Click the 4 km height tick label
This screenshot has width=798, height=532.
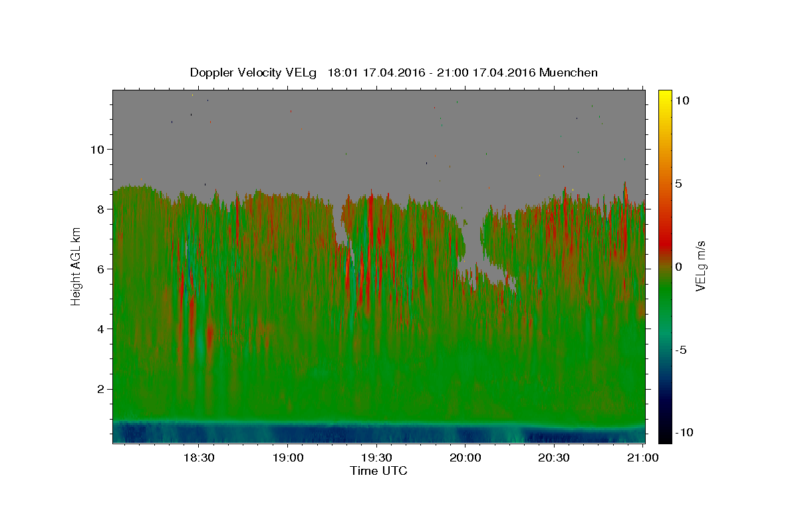coord(102,329)
